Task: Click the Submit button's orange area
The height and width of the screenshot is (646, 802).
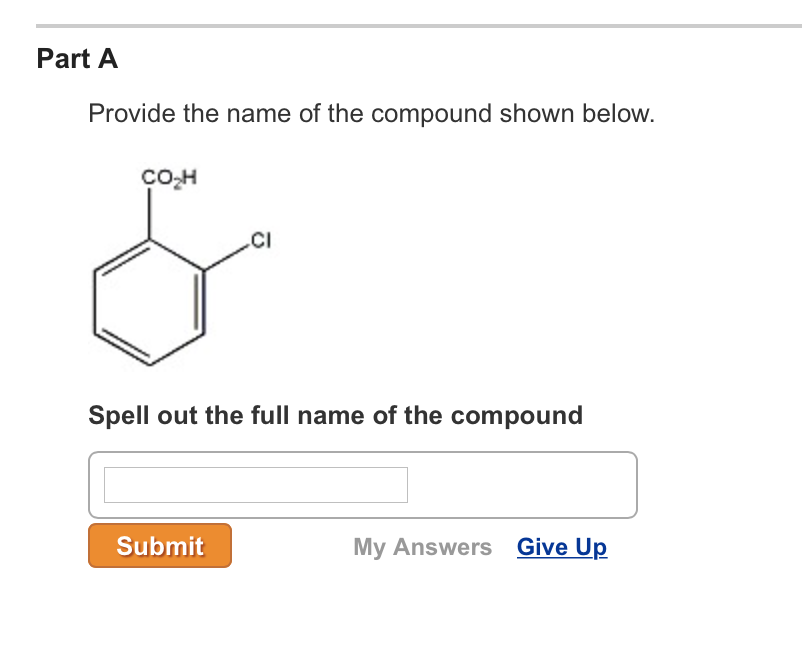Action: 159,545
